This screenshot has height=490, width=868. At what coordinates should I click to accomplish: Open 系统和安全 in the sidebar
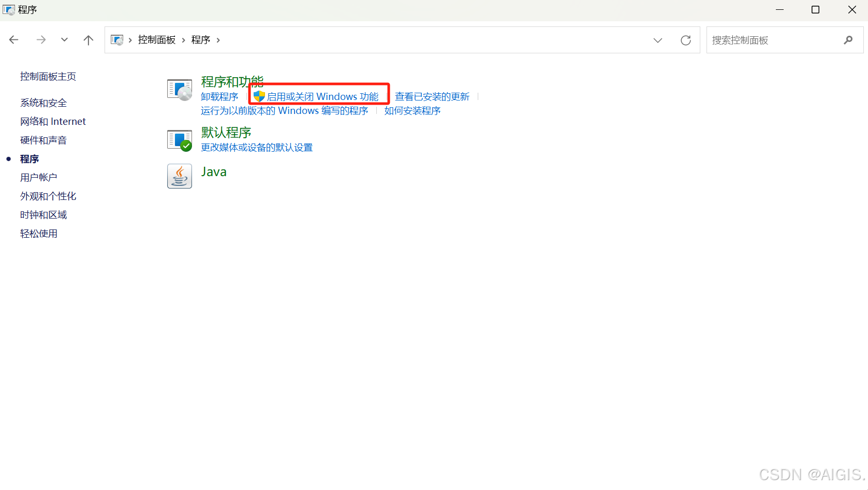pyautogui.click(x=43, y=103)
